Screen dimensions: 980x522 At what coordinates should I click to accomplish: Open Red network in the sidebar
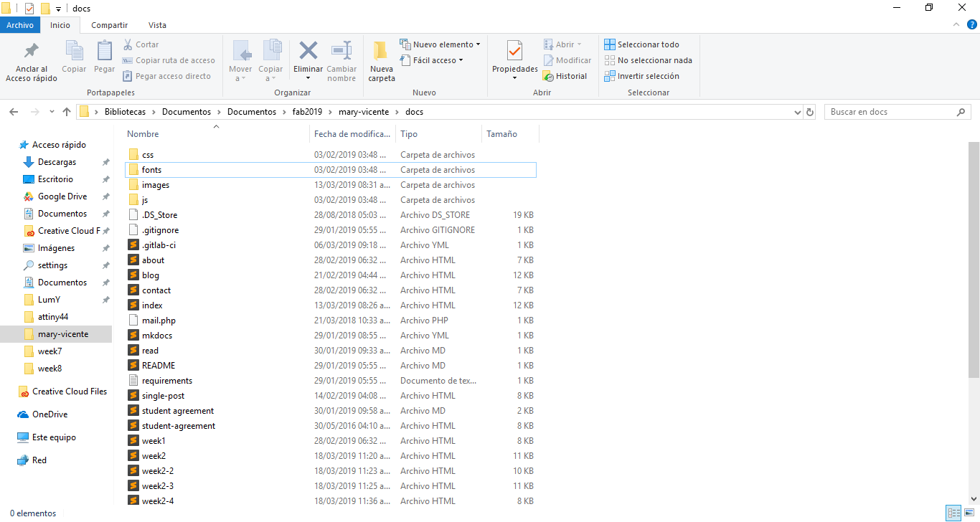[x=32, y=460]
